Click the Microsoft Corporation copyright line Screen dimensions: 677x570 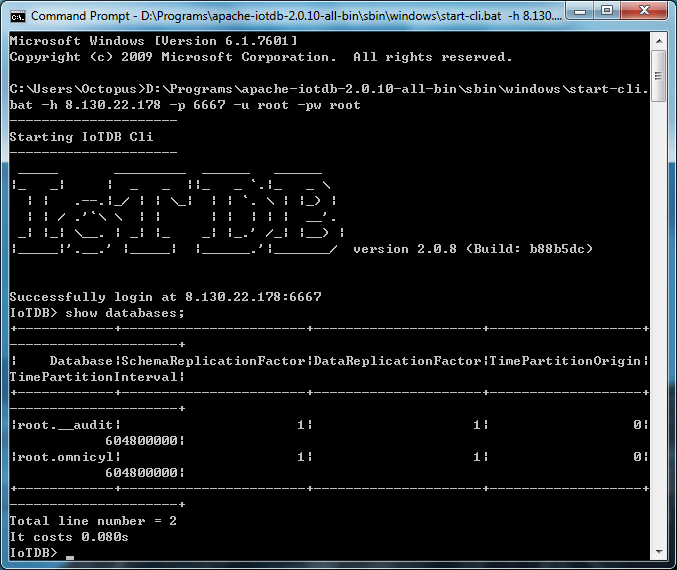(261, 57)
